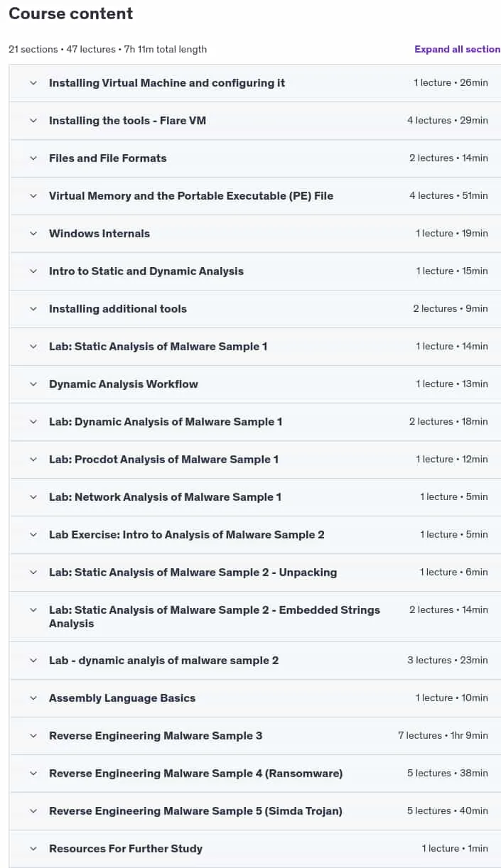Expand the 'Sample 4 (Ransomware)' section

[x=254, y=774]
